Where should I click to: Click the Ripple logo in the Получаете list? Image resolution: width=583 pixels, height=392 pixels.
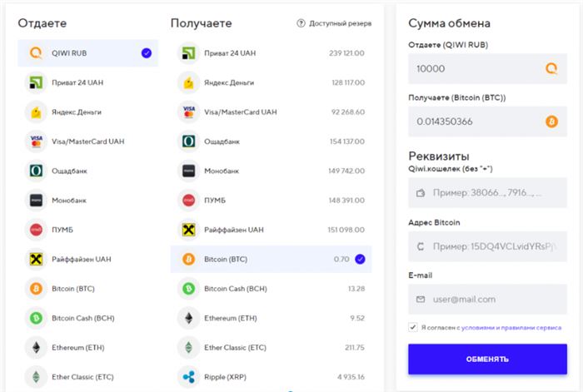click(x=188, y=377)
